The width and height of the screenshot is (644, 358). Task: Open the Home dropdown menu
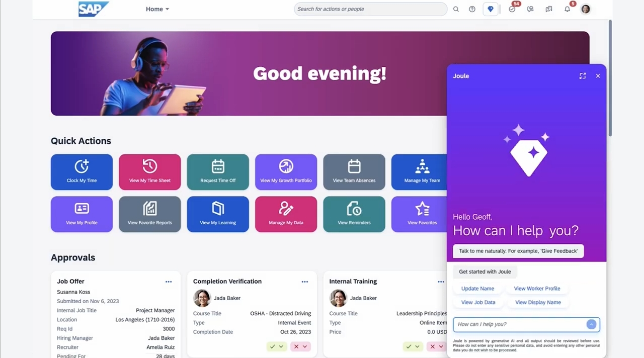pos(157,9)
